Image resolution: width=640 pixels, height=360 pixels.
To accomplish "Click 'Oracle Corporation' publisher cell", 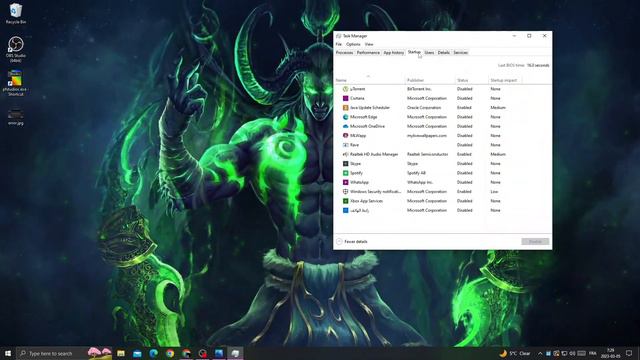I will tap(424, 108).
